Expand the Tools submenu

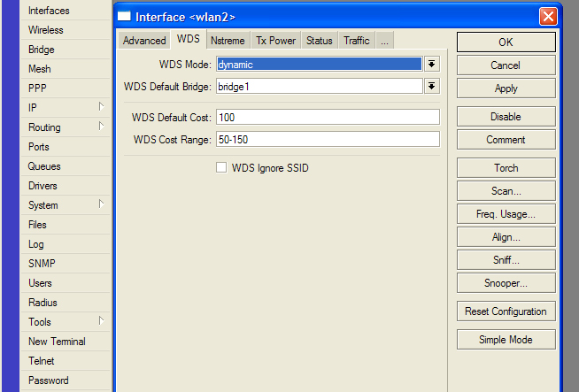pos(101,320)
